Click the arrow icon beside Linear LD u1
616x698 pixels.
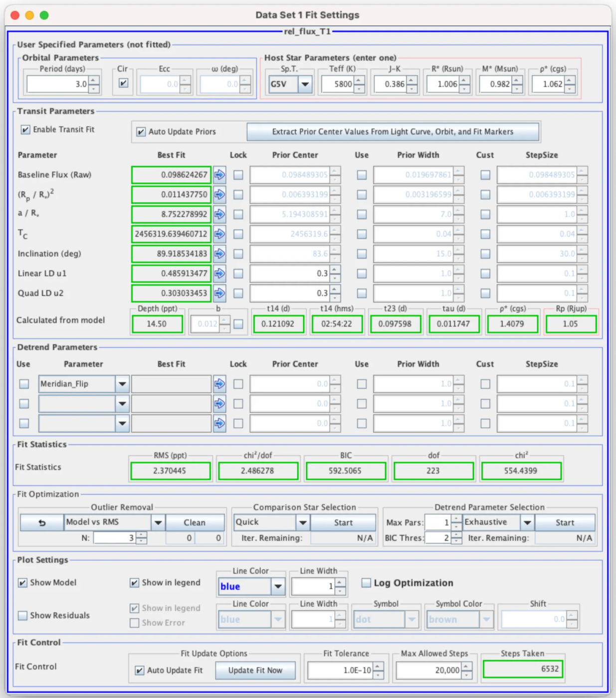(219, 273)
